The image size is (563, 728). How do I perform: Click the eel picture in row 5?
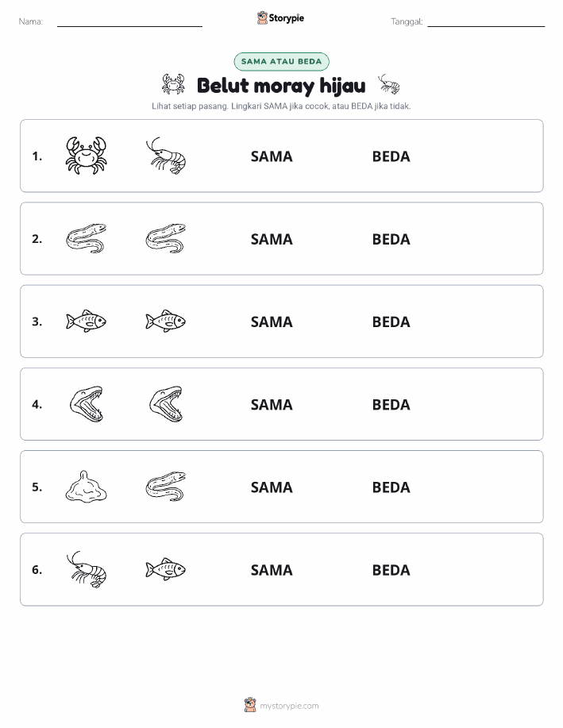coord(166,487)
